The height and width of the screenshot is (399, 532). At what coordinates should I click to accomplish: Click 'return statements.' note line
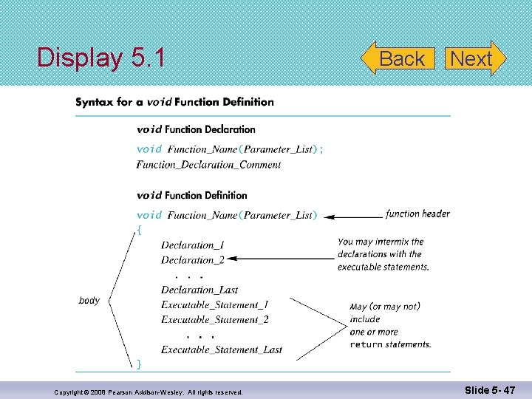tap(391, 345)
